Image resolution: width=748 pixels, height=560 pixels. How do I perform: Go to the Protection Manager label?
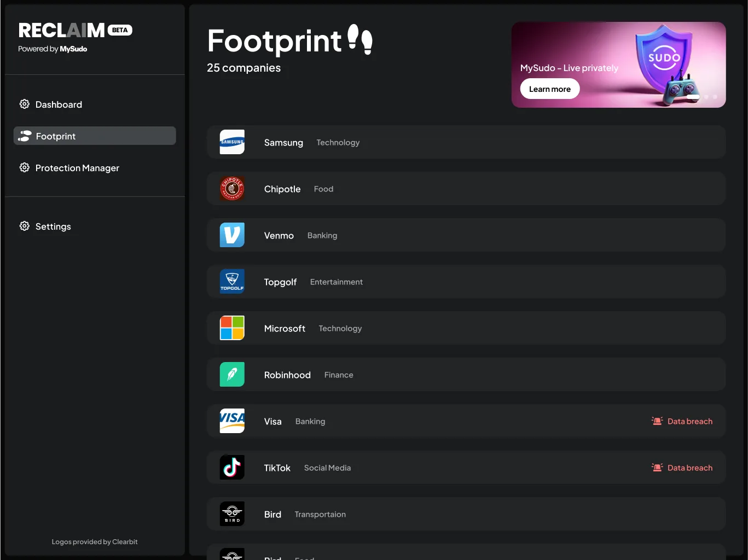click(x=77, y=168)
